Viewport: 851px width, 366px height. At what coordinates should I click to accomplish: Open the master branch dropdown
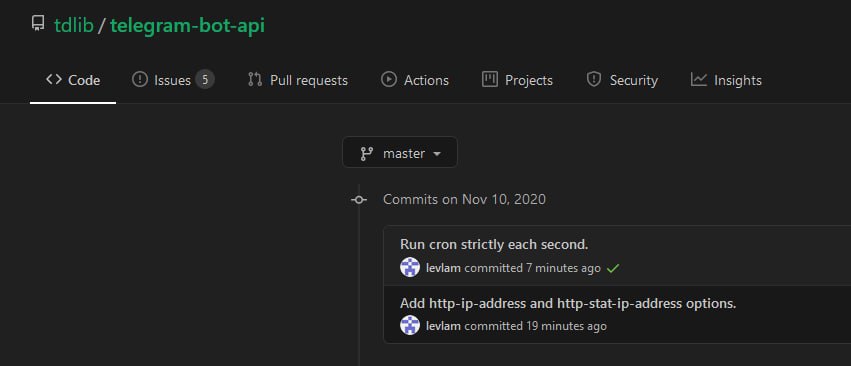400,152
